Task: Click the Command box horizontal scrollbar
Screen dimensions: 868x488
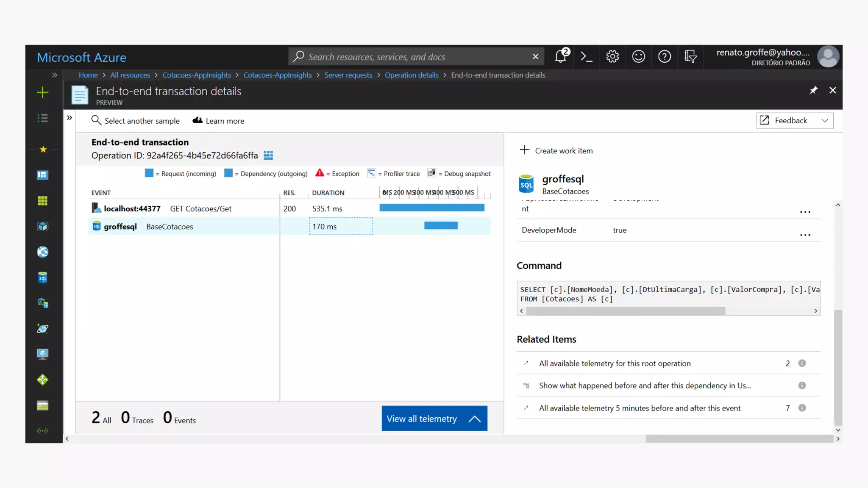Action: (x=626, y=311)
